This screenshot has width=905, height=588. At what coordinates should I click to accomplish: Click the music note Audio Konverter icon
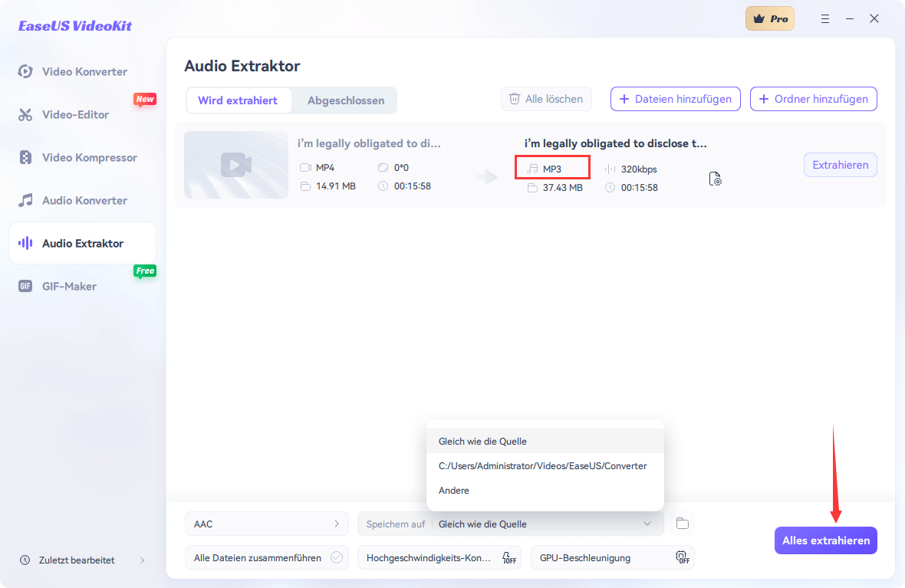(x=25, y=200)
